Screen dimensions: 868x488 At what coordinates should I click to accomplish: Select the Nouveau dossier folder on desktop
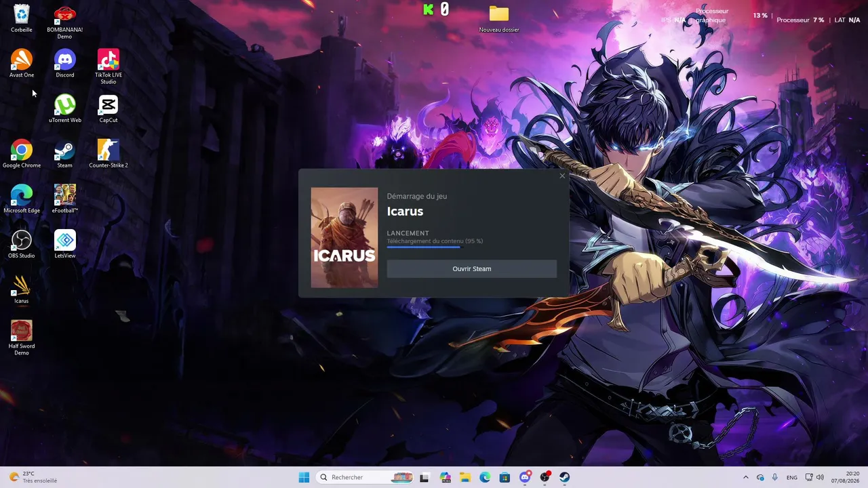point(499,19)
